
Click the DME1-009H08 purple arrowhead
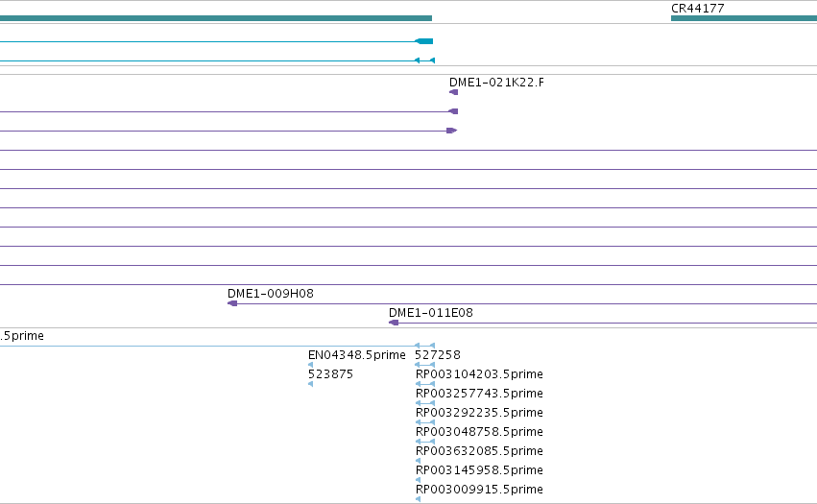[232, 303]
